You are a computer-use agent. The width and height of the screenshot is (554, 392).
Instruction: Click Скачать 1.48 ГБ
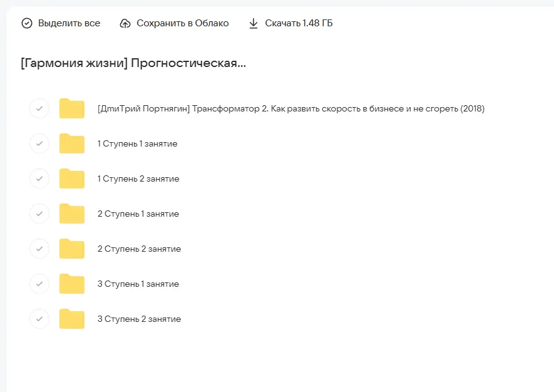299,23
